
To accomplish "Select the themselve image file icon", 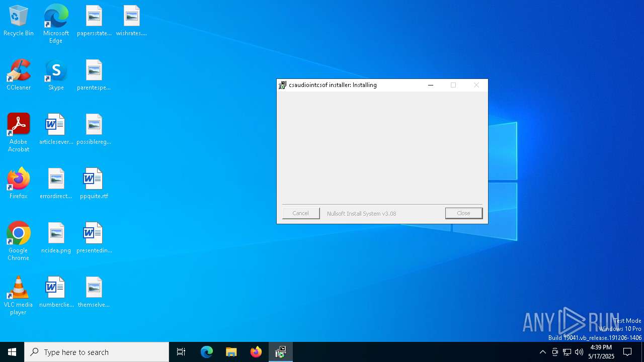I will [94, 293].
